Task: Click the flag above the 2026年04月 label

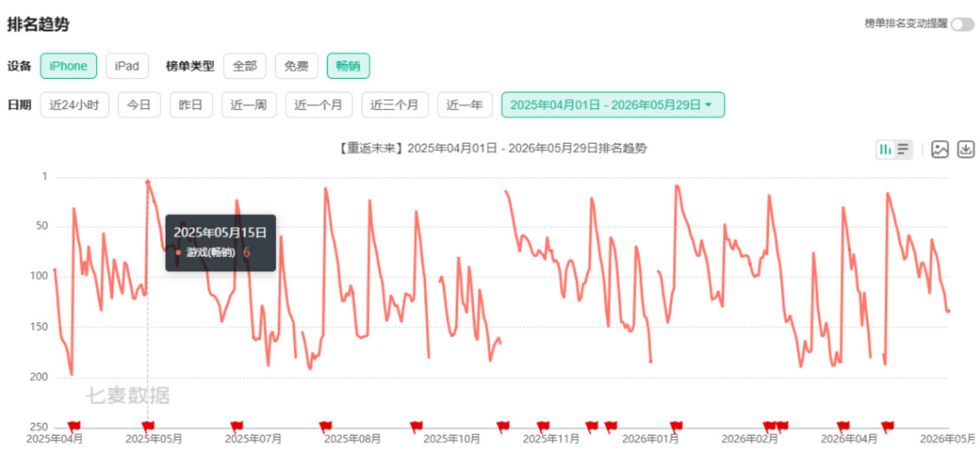Action: click(x=843, y=426)
